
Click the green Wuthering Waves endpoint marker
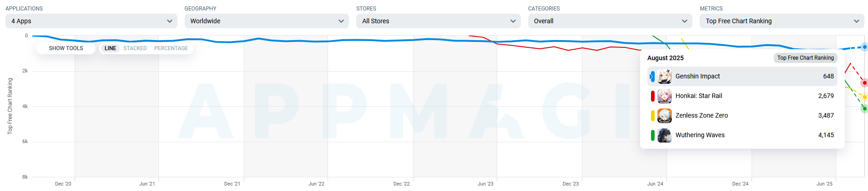864,108
